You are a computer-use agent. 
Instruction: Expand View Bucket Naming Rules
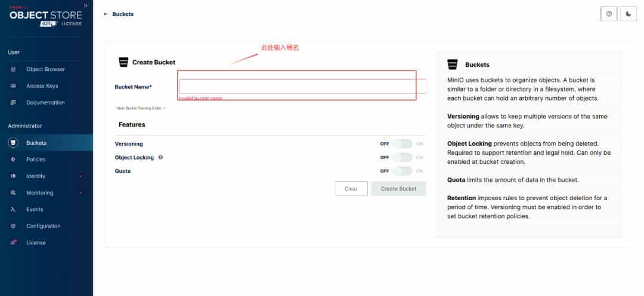pos(141,108)
